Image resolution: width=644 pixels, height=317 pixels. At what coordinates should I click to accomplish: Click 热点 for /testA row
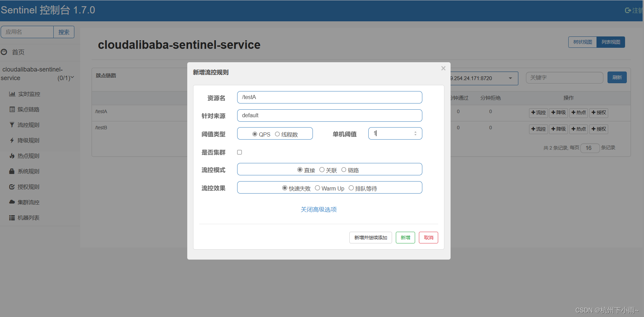[579, 112]
